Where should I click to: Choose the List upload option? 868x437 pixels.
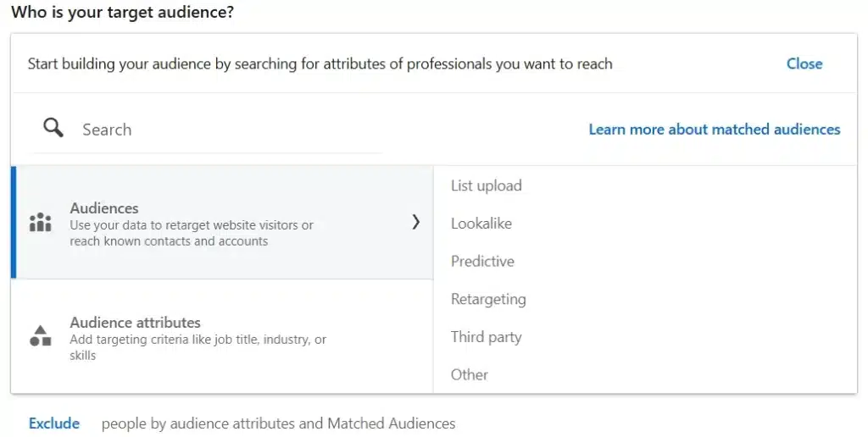[486, 185]
